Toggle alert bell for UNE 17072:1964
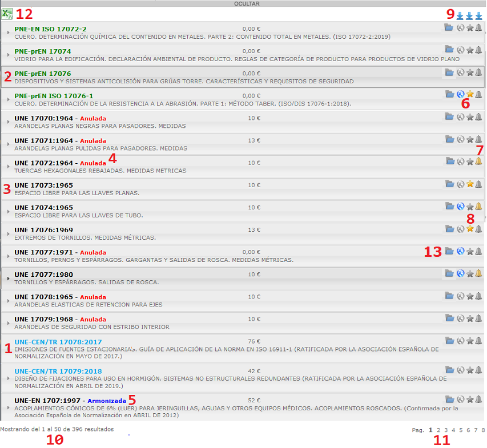487x448 pixels. pos(478,162)
